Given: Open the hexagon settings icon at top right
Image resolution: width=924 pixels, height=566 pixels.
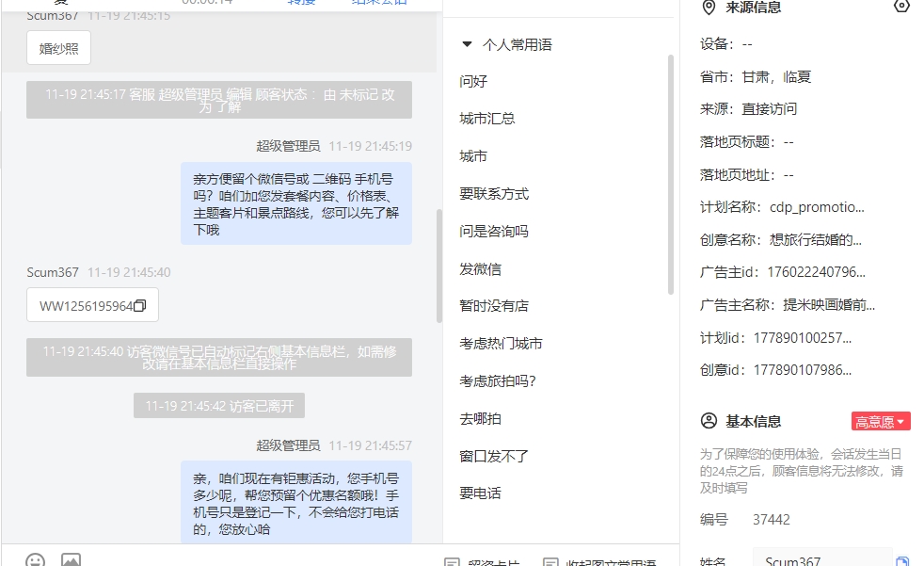Looking at the screenshot, I should 901,6.
